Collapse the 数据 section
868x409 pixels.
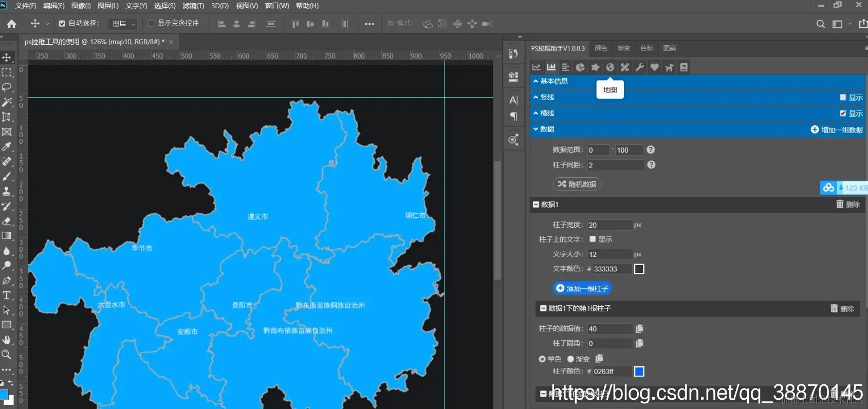(698, 129)
